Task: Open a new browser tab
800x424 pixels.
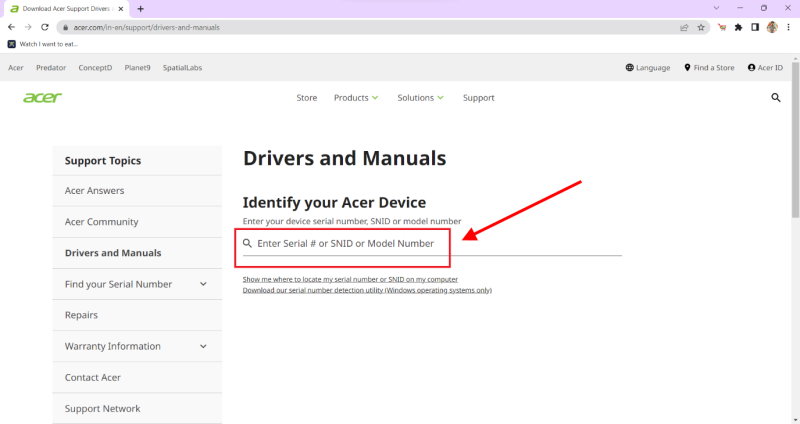Action: pyautogui.click(x=140, y=9)
